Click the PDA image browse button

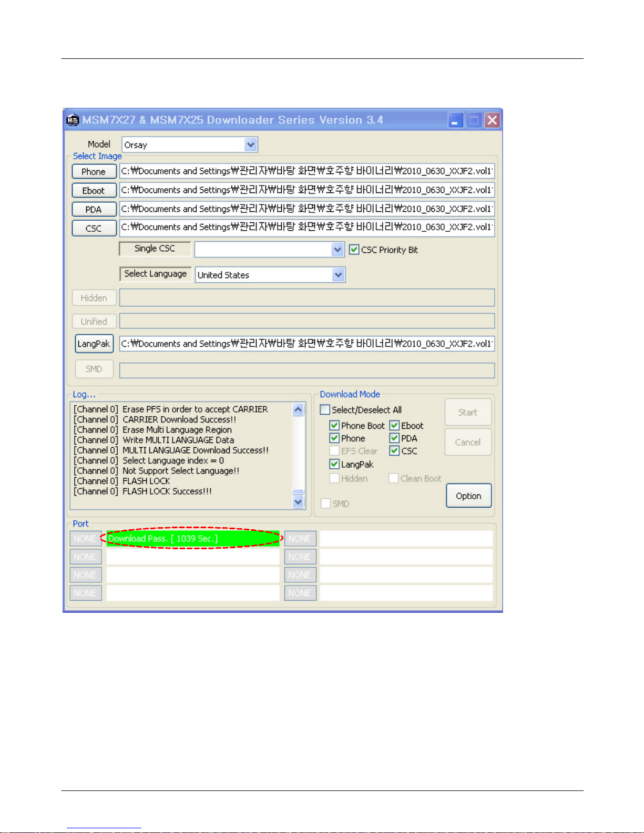(94, 209)
